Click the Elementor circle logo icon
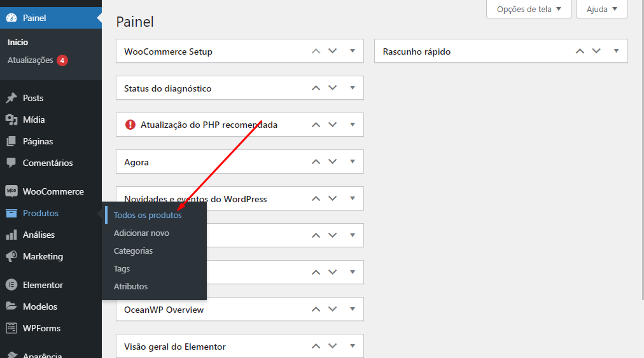Image resolution: width=644 pixels, height=358 pixels. 11,284
